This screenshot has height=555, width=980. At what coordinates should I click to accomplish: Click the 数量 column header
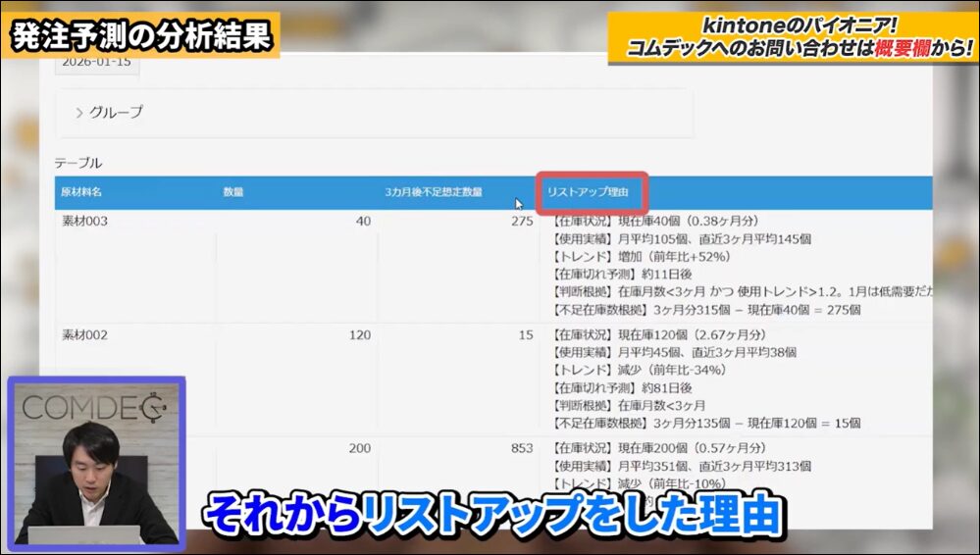[233, 192]
